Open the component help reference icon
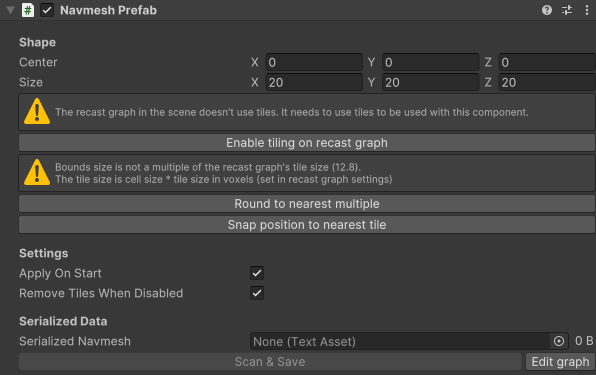596x375 pixels. [547, 10]
